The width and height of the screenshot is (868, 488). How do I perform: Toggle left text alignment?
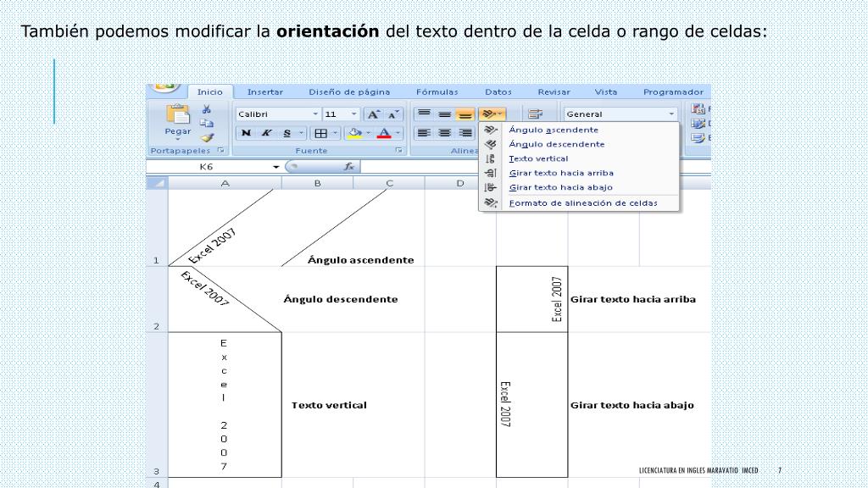pos(424,133)
